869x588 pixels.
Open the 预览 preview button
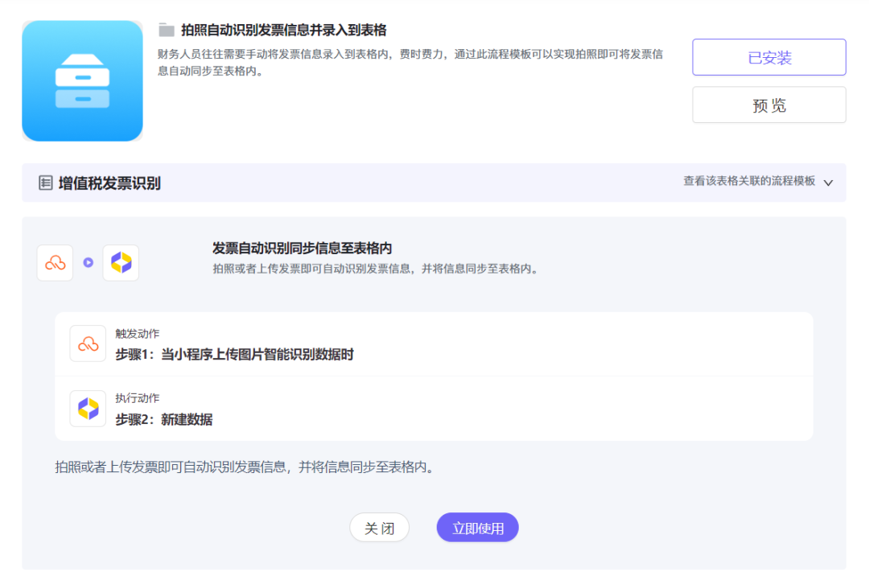click(x=768, y=105)
